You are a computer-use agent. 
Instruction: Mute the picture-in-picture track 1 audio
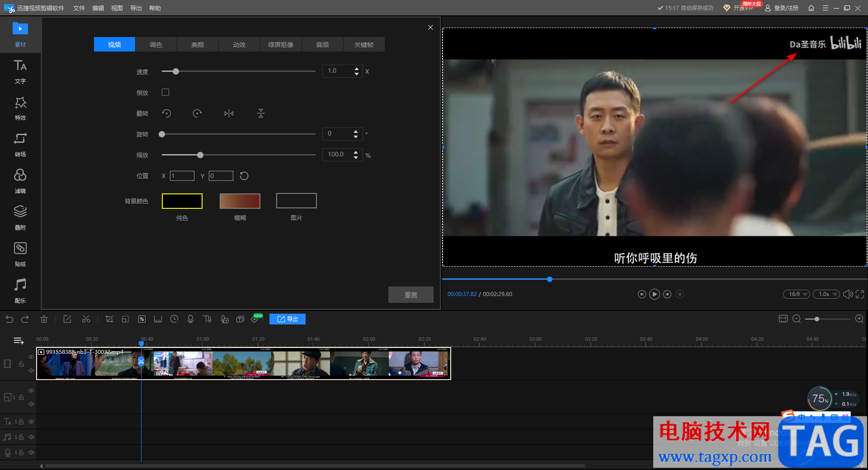click(31, 404)
